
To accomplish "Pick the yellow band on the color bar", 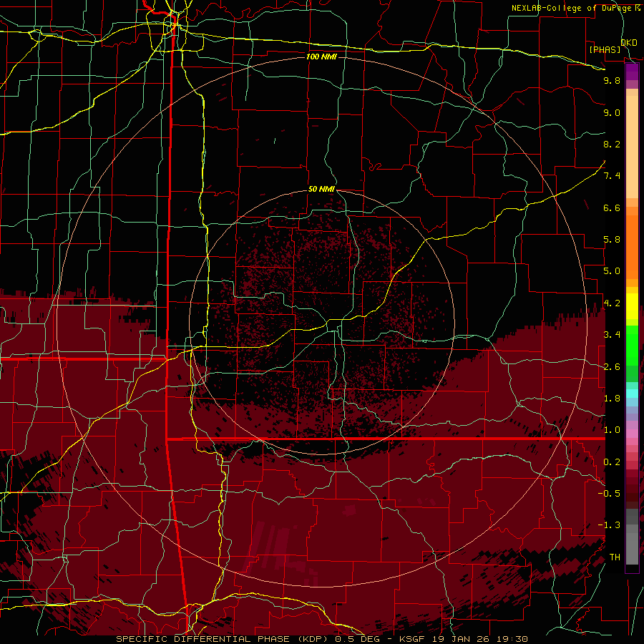I will point(632,306).
